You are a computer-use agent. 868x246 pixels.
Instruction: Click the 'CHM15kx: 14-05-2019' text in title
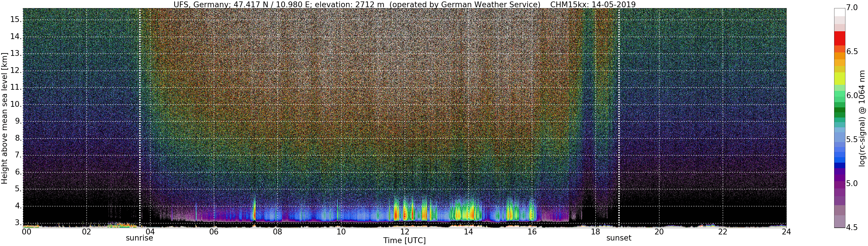point(593,4)
